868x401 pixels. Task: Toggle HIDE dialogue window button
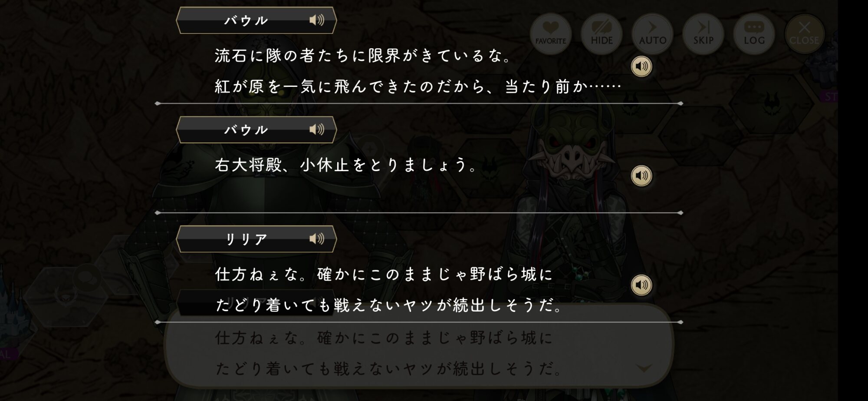(602, 33)
